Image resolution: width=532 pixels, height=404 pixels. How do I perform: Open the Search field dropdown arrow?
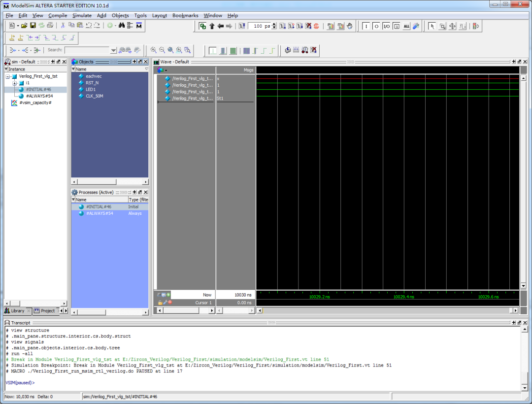[x=113, y=50]
